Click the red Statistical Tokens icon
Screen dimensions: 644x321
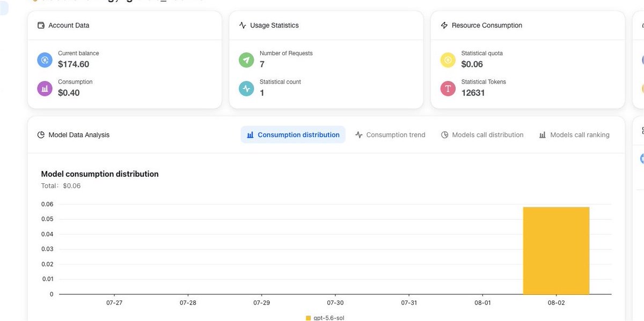[448, 88]
